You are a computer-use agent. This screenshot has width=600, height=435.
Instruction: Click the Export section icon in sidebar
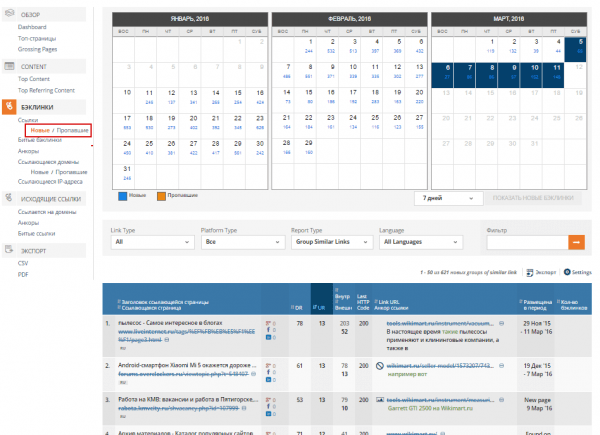[9, 250]
